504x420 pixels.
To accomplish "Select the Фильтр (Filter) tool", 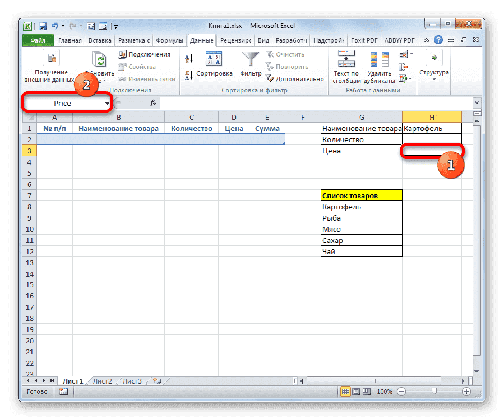I will pos(250,62).
